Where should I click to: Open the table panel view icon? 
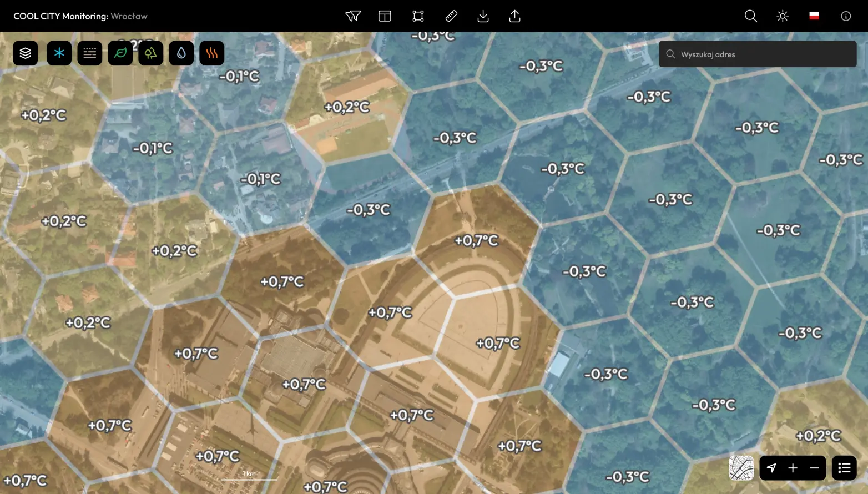[x=385, y=16]
